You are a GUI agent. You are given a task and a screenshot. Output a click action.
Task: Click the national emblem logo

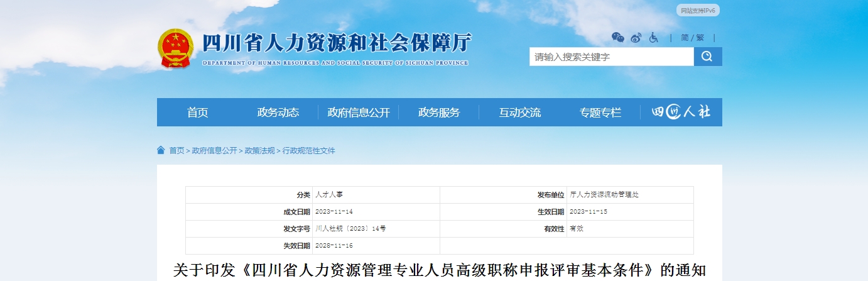tap(176, 48)
